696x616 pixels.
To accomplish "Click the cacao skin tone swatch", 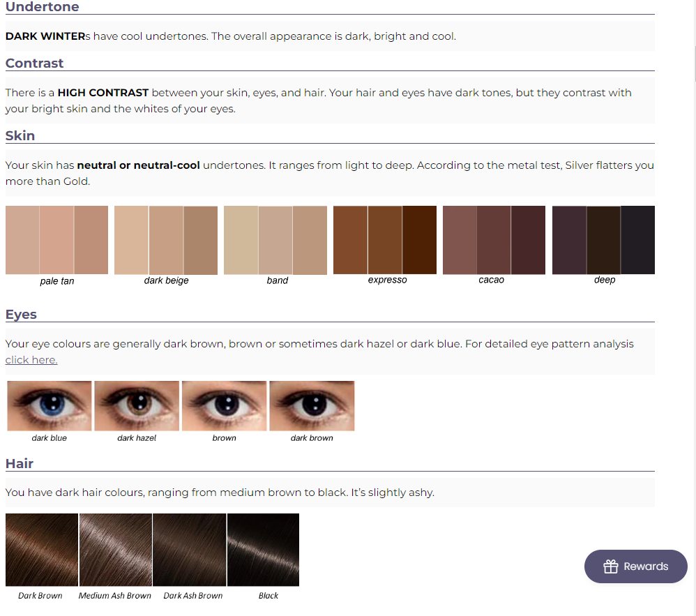I will click(494, 240).
